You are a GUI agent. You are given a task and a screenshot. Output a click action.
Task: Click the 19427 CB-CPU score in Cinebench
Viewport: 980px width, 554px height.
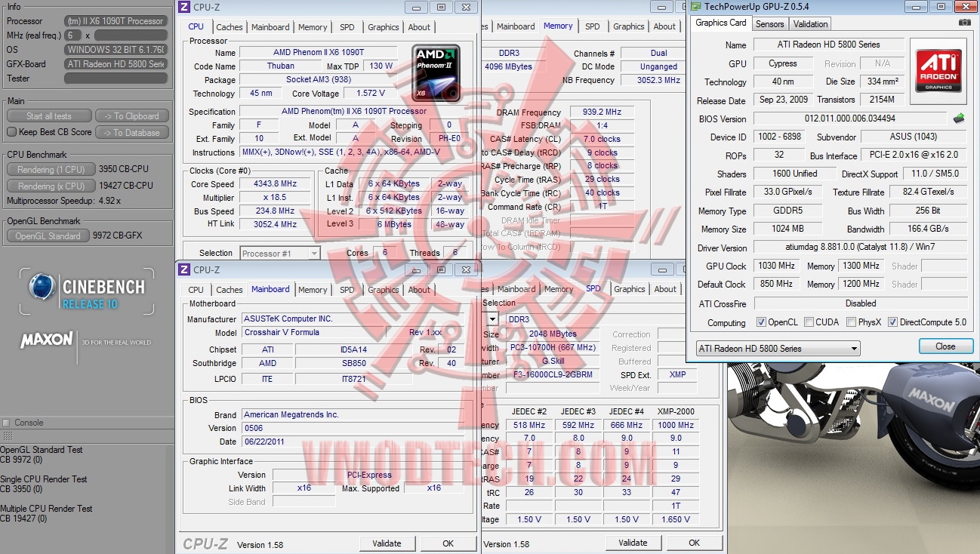126,186
